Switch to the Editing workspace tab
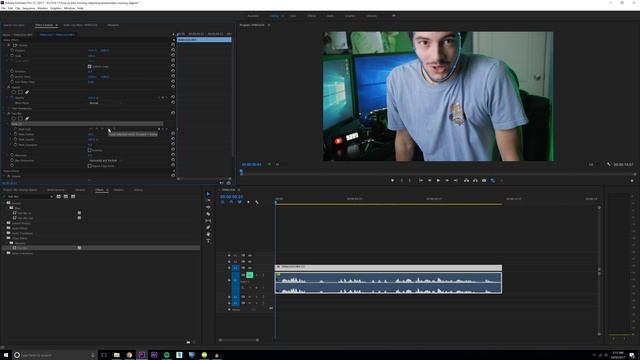The image size is (640, 360). click(x=274, y=16)
